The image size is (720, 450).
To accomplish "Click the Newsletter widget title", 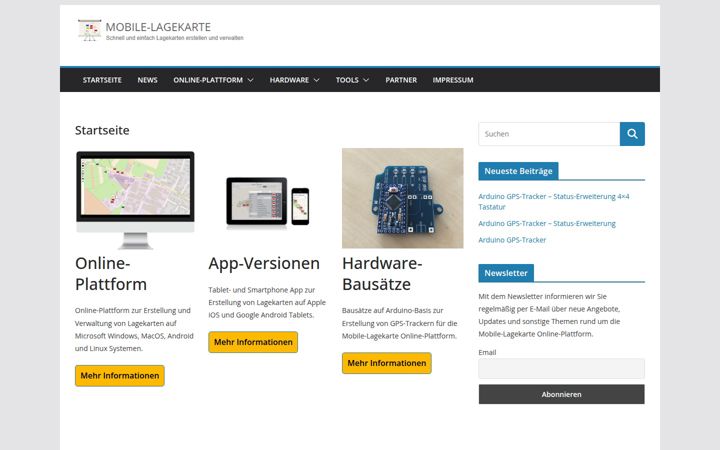I will (x=506, y=273).
